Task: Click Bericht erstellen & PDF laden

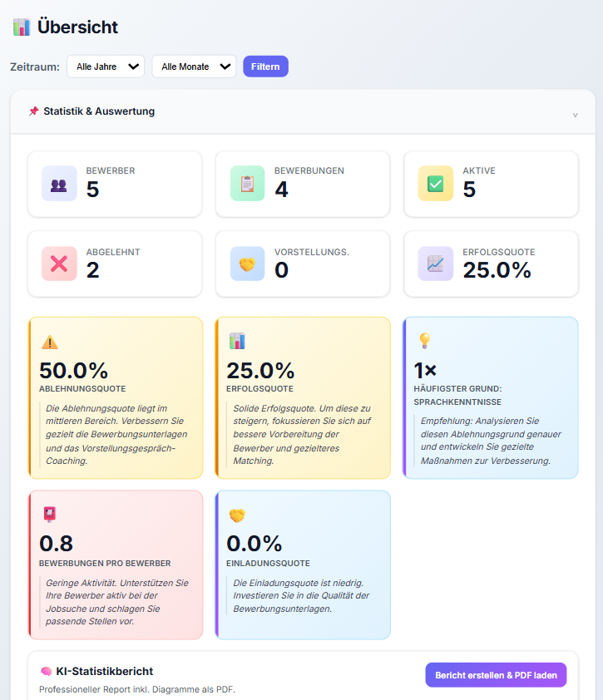Action: coord(496,675)
